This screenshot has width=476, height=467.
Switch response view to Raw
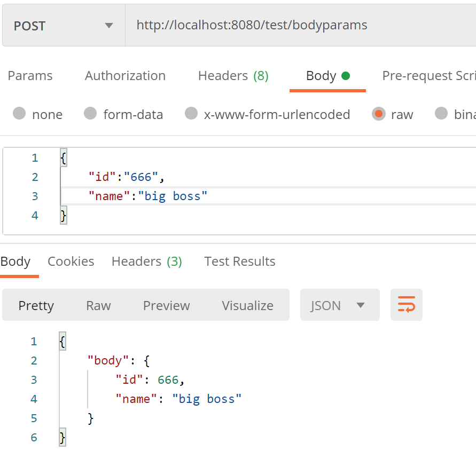pos(98,305)
